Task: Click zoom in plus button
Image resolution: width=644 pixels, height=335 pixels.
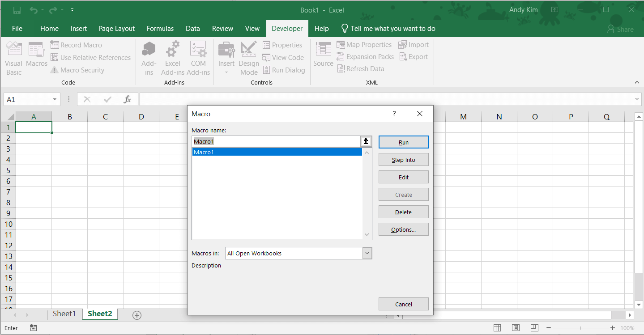Action: pyautogui.click(x=613, y=328)
